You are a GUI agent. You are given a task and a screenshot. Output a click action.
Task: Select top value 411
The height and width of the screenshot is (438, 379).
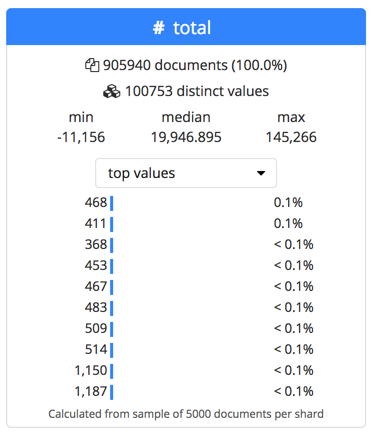[x=96, y=224]
